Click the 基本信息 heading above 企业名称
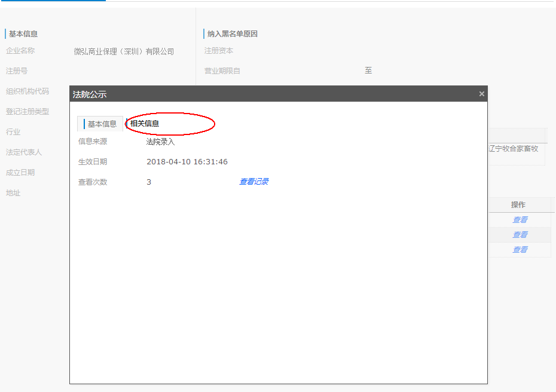This screenshot has height=392, width=556. coord(23,34)
